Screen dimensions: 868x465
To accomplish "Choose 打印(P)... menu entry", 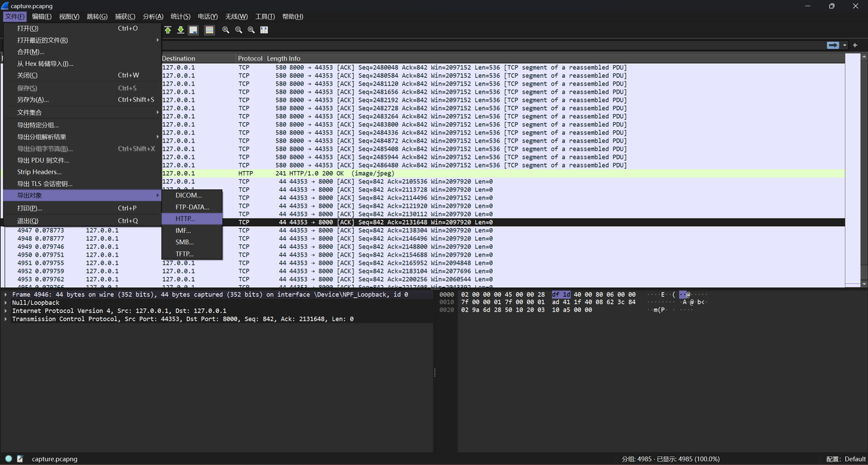I will pyautogui.click(x=82, y=208).
